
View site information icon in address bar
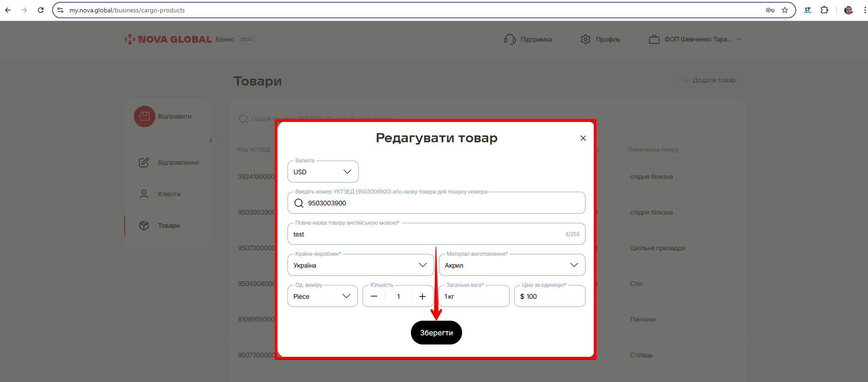[60, 10]
